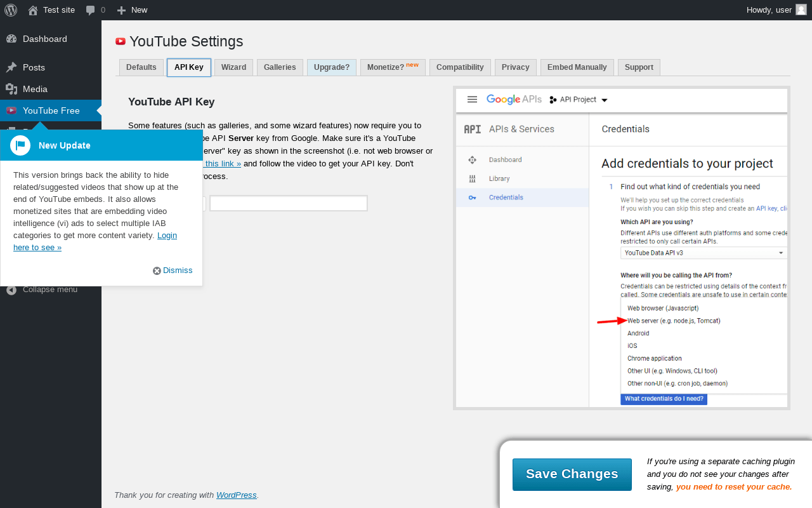Collapse the admin sidebar menu

click(49, 290)
